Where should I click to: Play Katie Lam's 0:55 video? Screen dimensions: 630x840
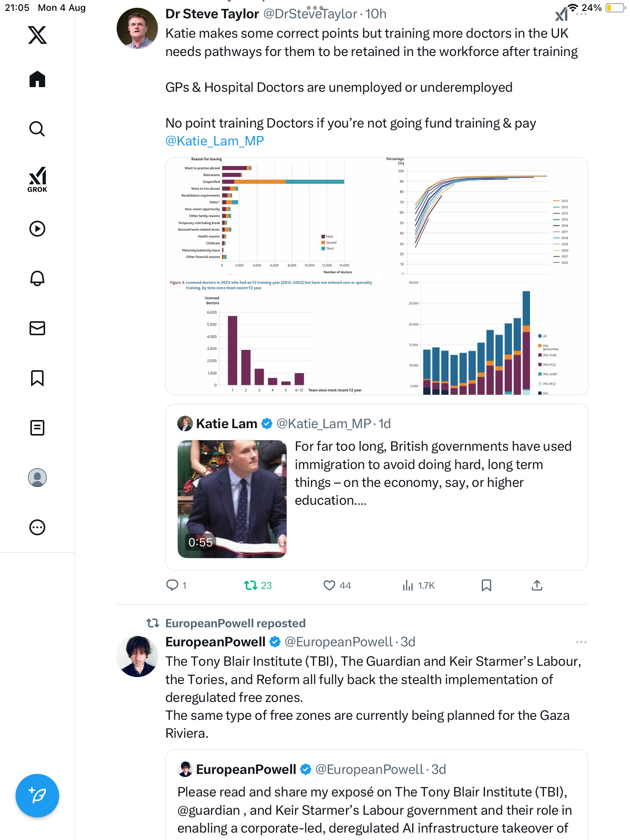232,499
